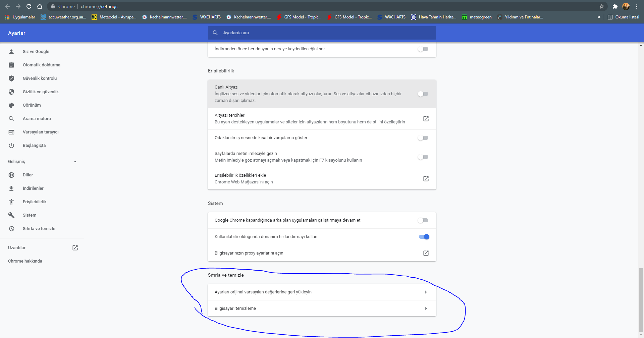Open the first GFS Model - Tropic bookmark
The height and width of the screenshot is (338, 644).
(299, 17)
